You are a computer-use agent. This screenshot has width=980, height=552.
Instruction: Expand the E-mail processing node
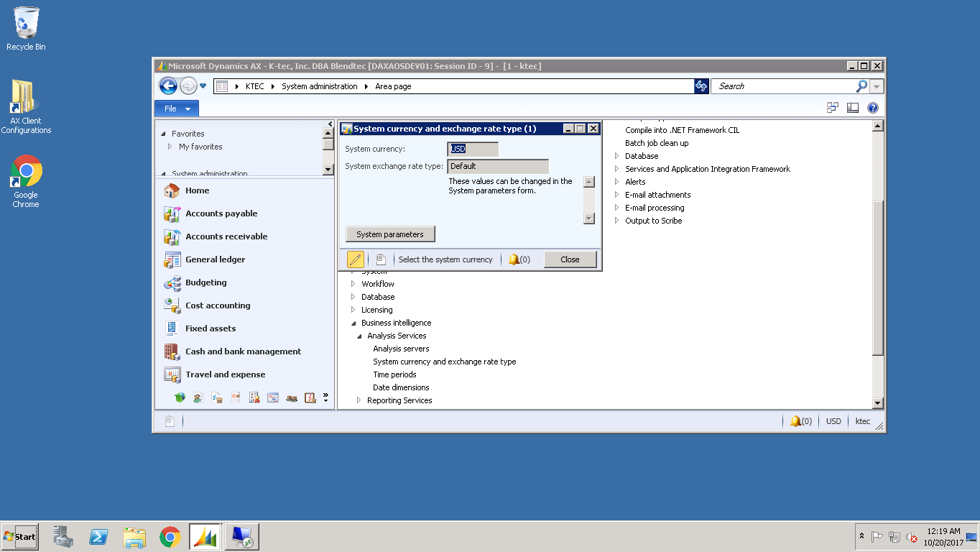[x=616, y=208]
